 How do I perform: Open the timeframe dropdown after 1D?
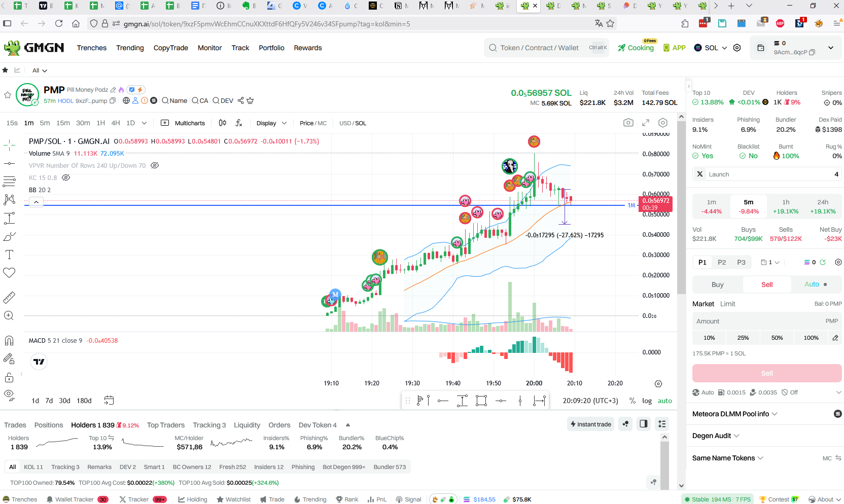pyautogui.click(x=145, y=123)
